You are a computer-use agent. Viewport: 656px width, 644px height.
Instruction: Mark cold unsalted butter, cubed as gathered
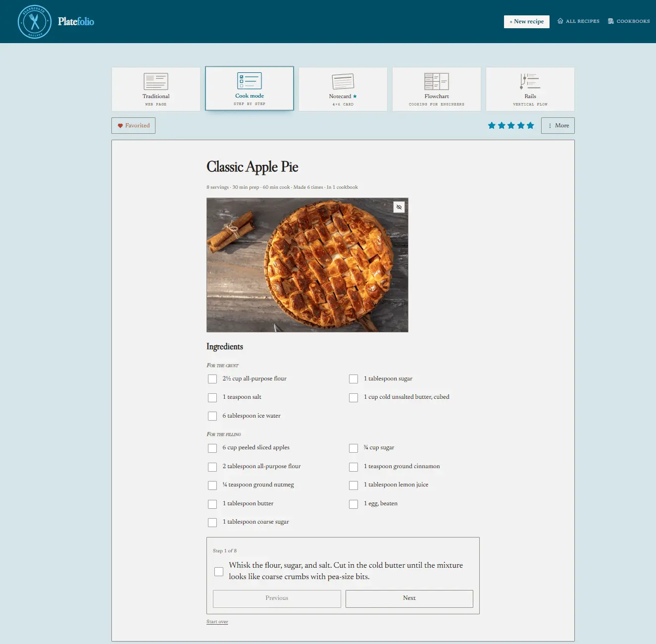[353, 398]
